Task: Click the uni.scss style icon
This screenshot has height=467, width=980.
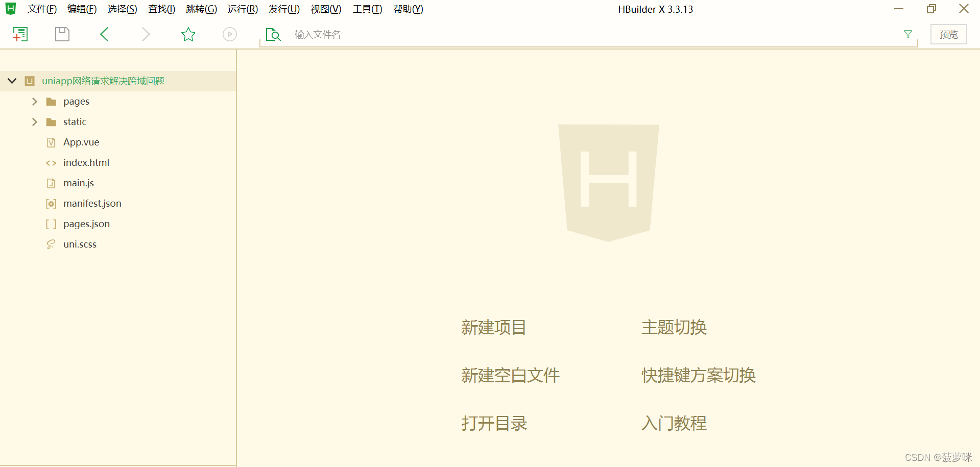Action: click(x=51, y=244)
